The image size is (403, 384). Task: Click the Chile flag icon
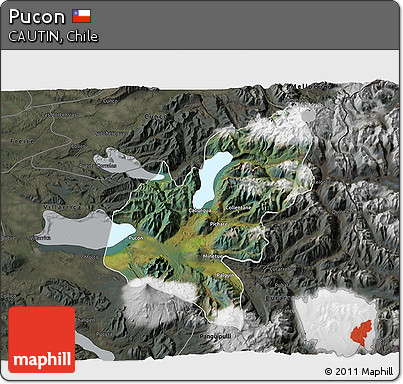tap(82, 16)
